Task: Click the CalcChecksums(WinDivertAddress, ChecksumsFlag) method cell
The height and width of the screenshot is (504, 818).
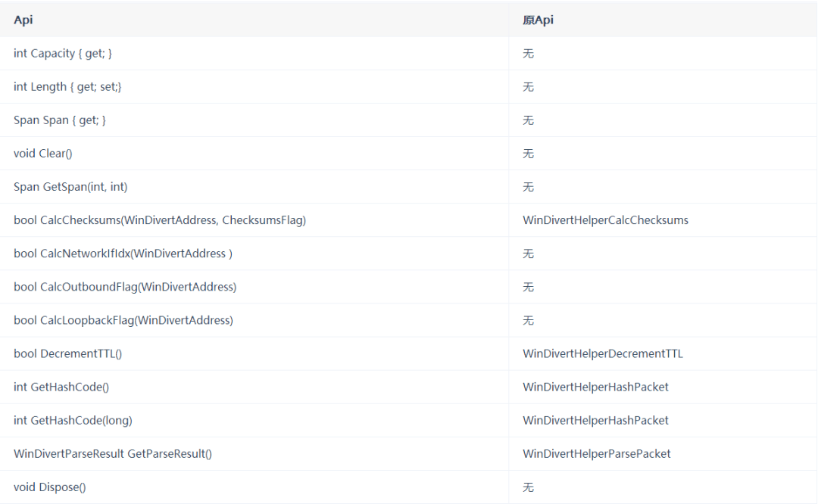Action: [x=159, y=220]
